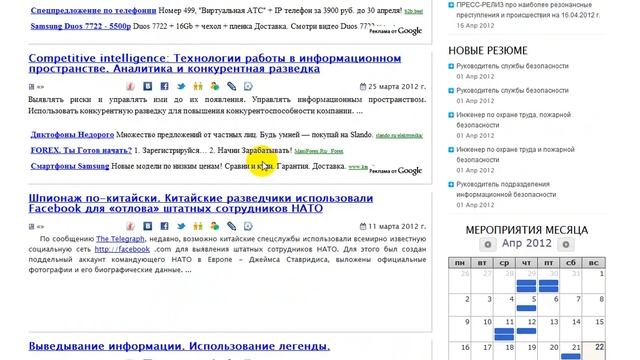Click paperclip icon under Шпионаж по-китайски article
Image resolution: width=640 pixels, height=360 pixels.
[x=231, y=226]
